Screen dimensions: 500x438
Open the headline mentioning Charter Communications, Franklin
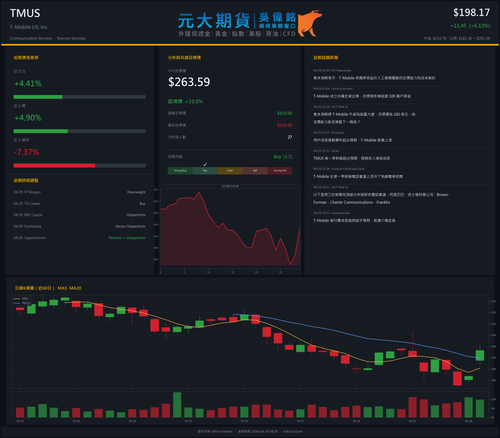tap(381, 198)
